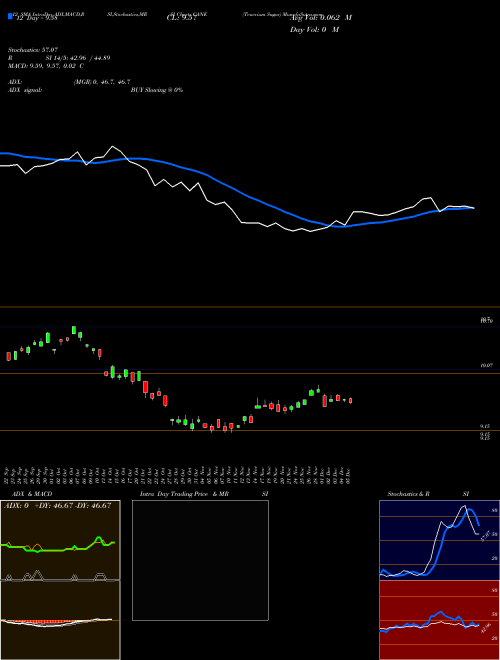Click the 'ADX signal:' label
Image resolution: width=500 pixels, height=660 pixels.
25,90
